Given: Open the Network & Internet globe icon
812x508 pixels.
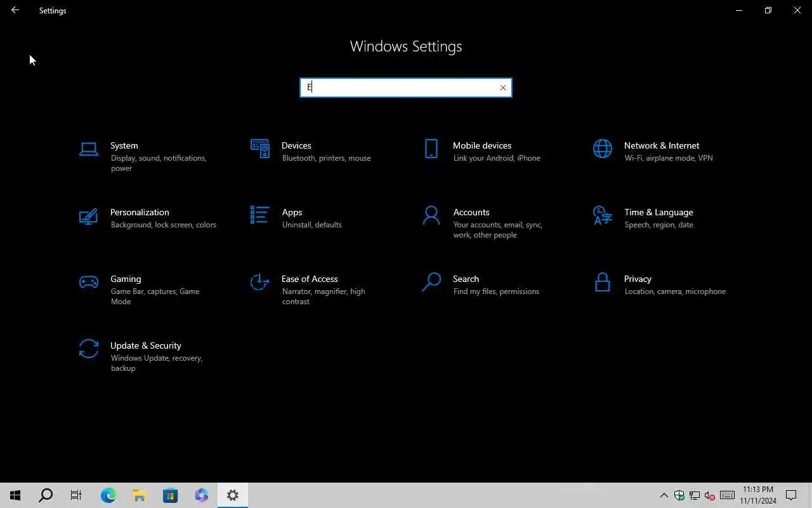Looking at the screenshot, I should (603, 149).
